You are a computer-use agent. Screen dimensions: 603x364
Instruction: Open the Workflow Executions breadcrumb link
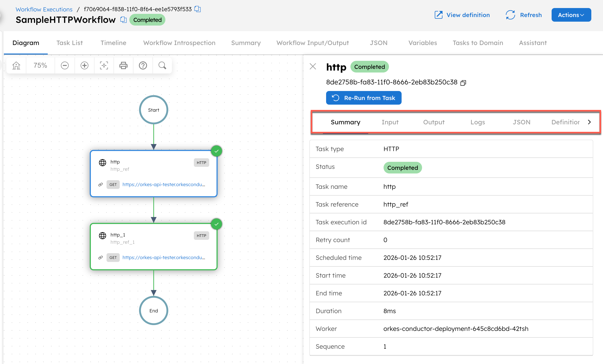point(44,9)
